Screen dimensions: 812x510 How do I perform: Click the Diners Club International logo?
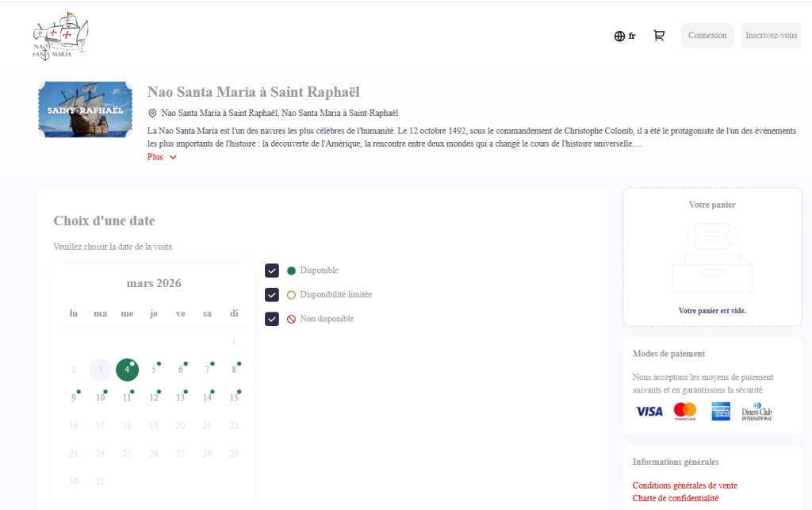tap(756, 412)
